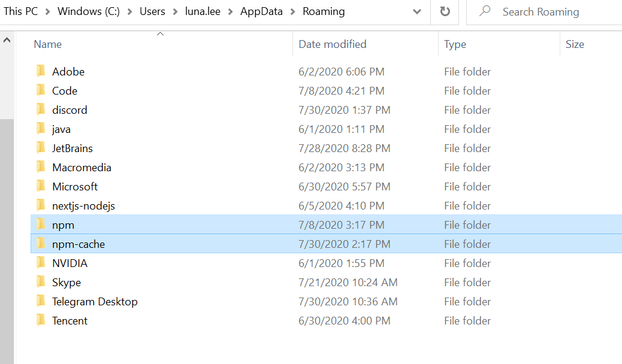
Task: Sort by the Date modified column
Action: point(333,44)
